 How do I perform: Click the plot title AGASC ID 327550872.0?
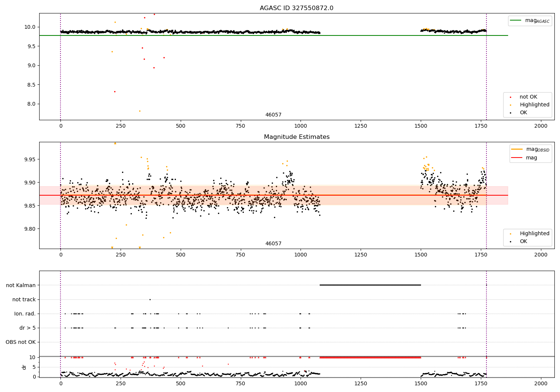296,8
